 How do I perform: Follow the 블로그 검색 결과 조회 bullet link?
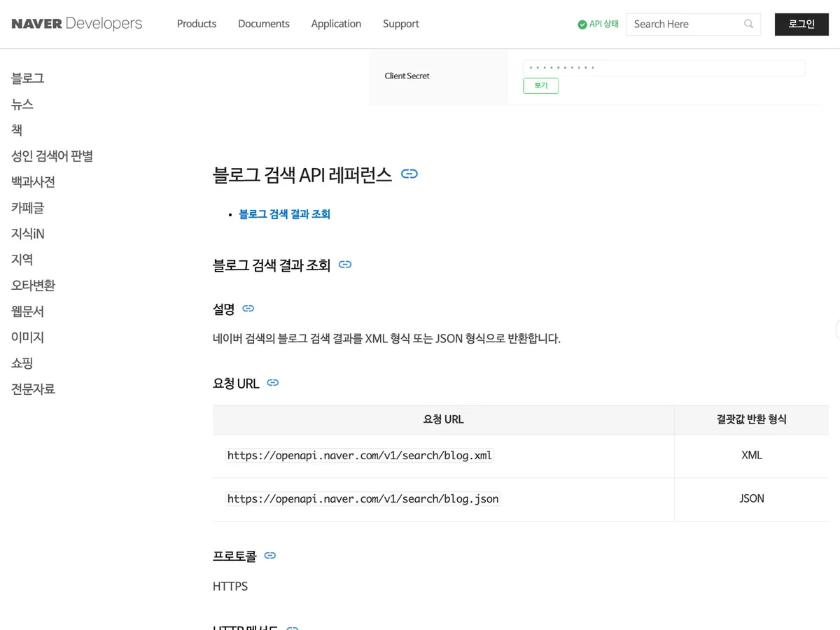pos(284,214)
